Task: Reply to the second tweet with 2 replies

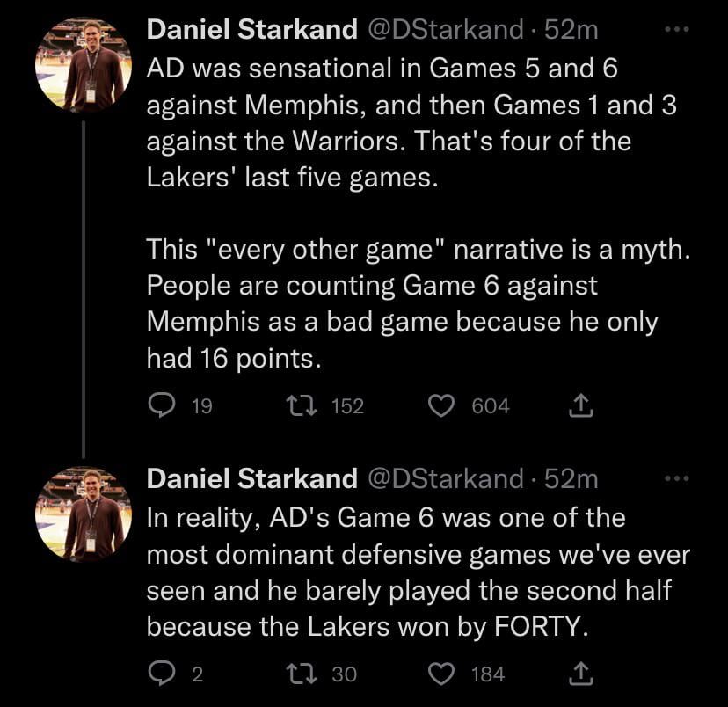Action: (161, 674)
